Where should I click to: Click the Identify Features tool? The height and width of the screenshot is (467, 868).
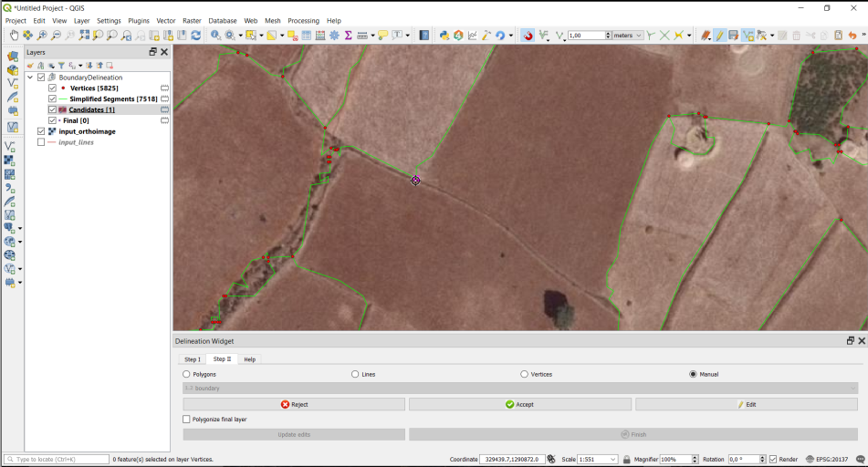[215, 36]
